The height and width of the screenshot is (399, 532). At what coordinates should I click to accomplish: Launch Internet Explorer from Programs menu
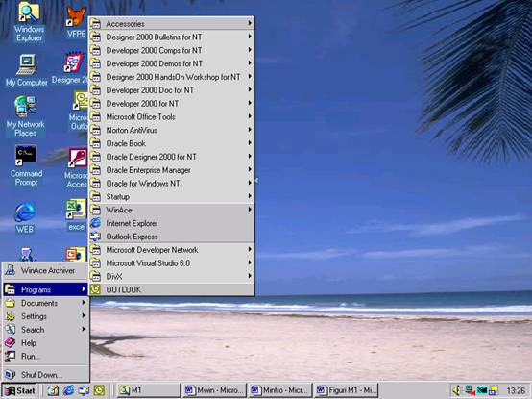click(x=171, y=223)
